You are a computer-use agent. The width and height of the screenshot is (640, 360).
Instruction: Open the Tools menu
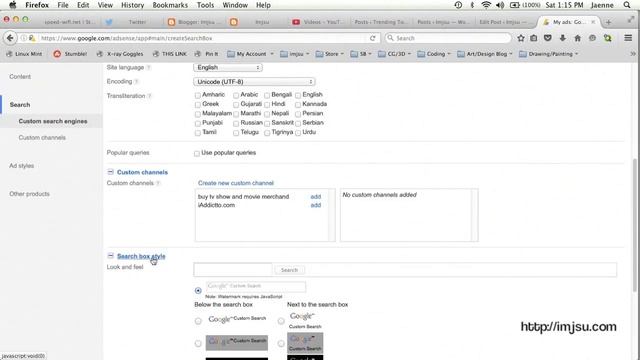pyautogui.click(x=205, y=5)
